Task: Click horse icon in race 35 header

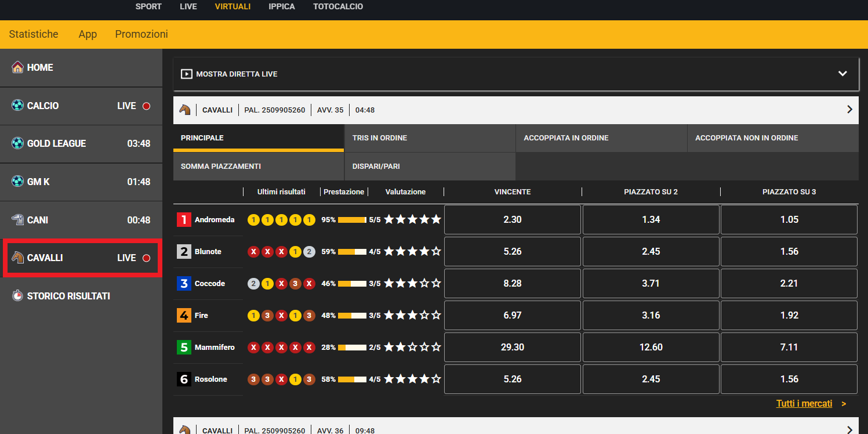Action: tap(184, 110)
